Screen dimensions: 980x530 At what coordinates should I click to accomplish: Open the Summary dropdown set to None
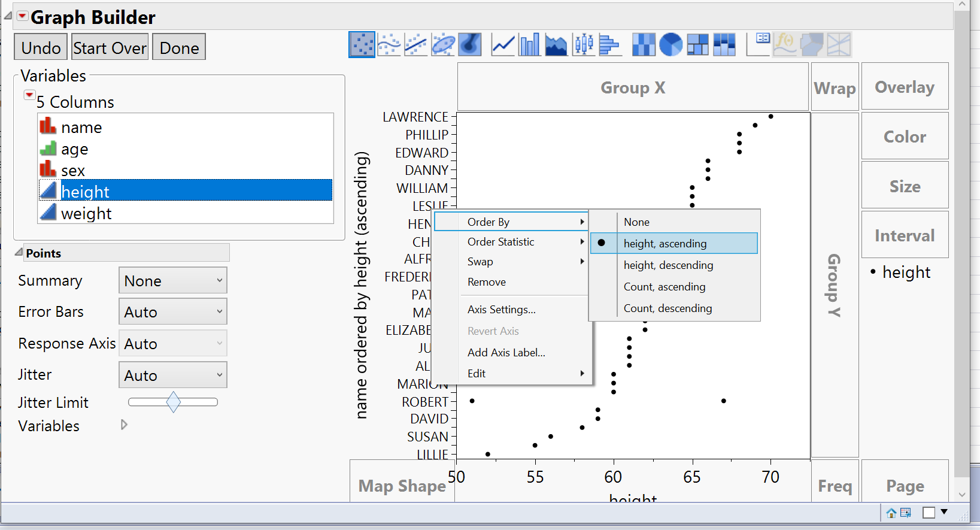(x=172, y=281)
